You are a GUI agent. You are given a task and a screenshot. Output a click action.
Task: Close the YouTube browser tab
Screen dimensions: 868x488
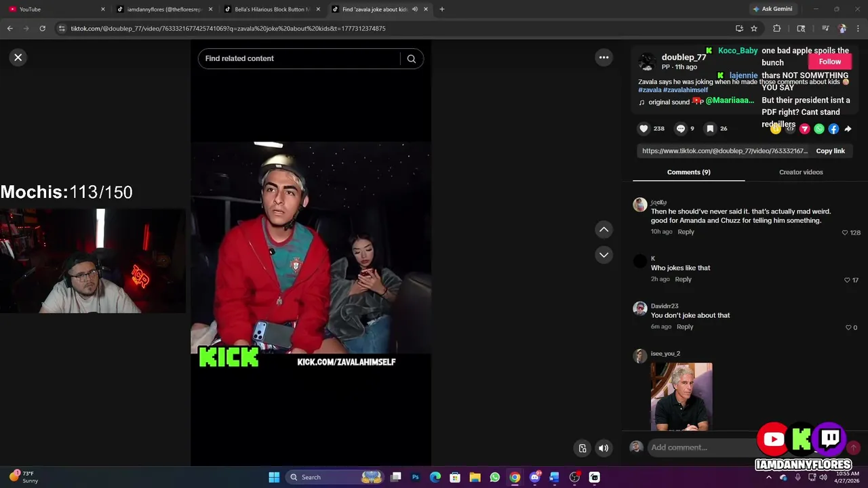[103, 9]
